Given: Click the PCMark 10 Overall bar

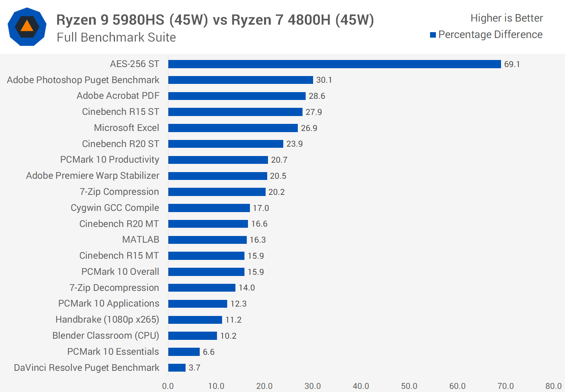Looking at the screenshot, I should tap(206, 272).
